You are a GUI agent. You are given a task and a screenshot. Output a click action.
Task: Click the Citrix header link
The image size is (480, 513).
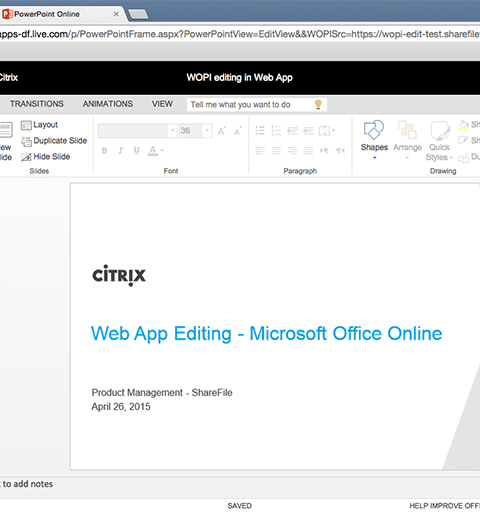(x=9, y=78)
